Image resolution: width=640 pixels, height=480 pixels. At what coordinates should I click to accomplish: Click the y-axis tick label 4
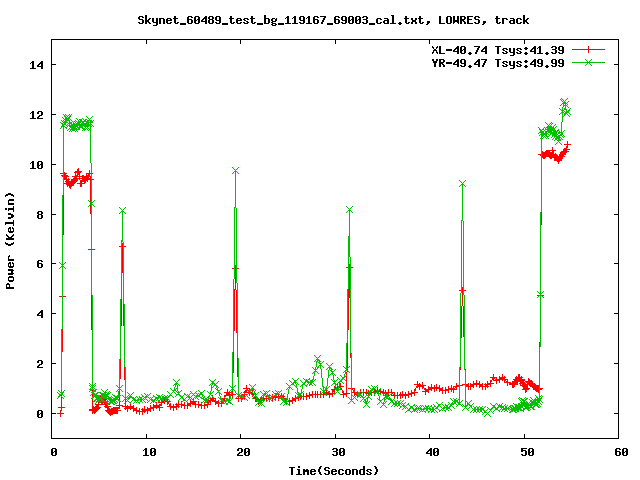(40, 314)
